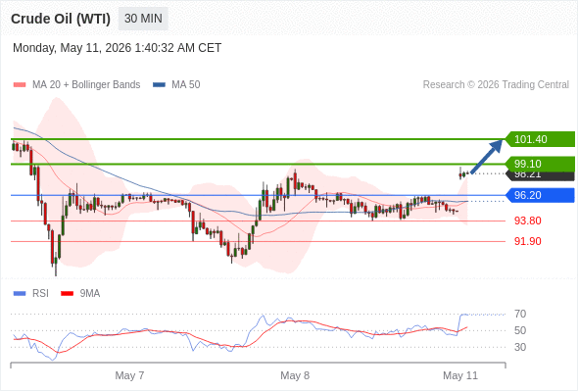Image resolution: width=578 pixels, height=392 pixels.
Task: Click the pink MA 20 legend swatch
Action: pos(20,85)
